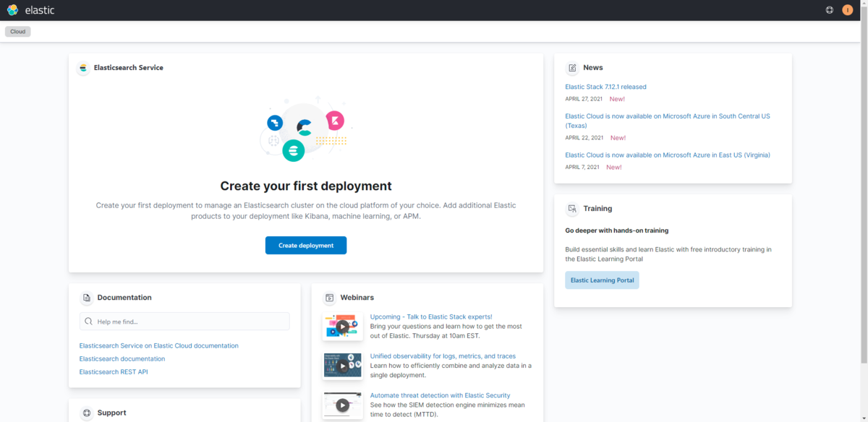Click the 'APRIL 22, 2021' date text
The image size is (868, 422).
[584, 138]
